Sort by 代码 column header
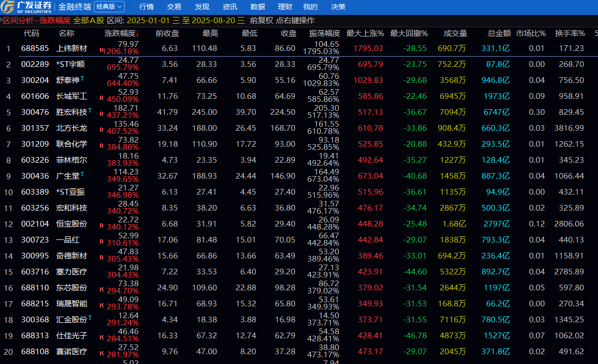The width and height of the screenshot is (598, 364). tap(31, 33)
